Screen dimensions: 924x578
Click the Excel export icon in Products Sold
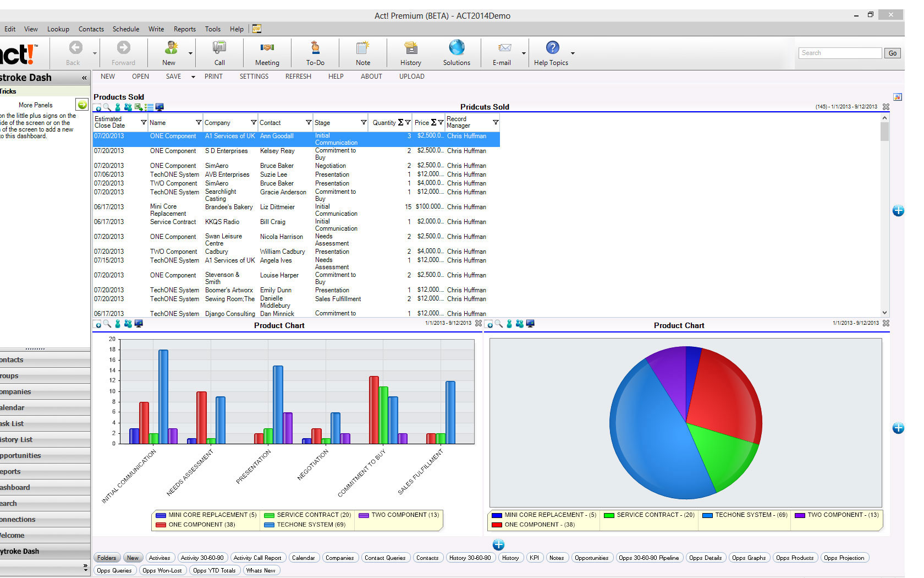[139, 107]
